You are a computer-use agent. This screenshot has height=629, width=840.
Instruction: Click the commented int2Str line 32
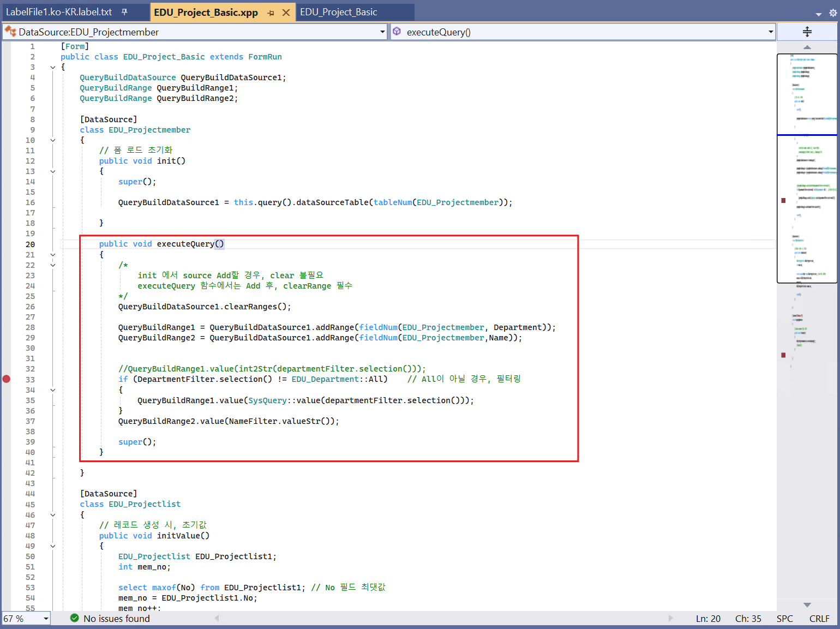272,369
